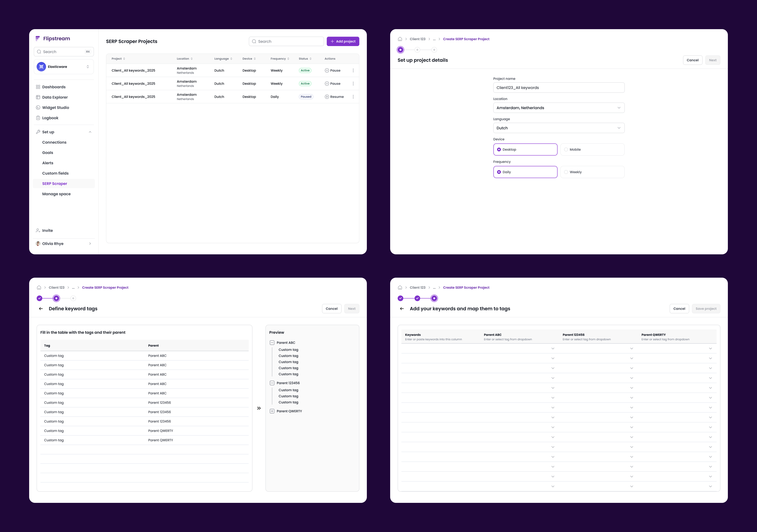757x532 pixels.
Task: Open Widget Studio from the sidebar
Action: click(x=55, y=107)
